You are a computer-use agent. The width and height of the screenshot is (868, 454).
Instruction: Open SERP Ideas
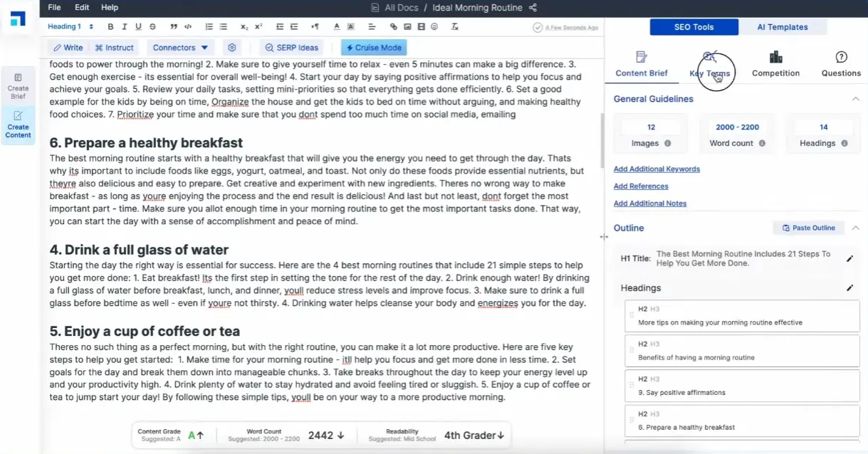(292, 48)
